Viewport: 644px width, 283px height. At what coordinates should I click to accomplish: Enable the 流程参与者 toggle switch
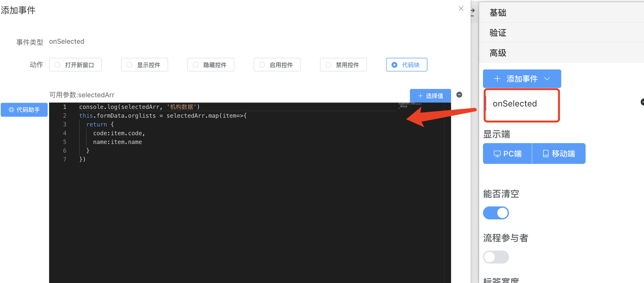click(496, 257)
